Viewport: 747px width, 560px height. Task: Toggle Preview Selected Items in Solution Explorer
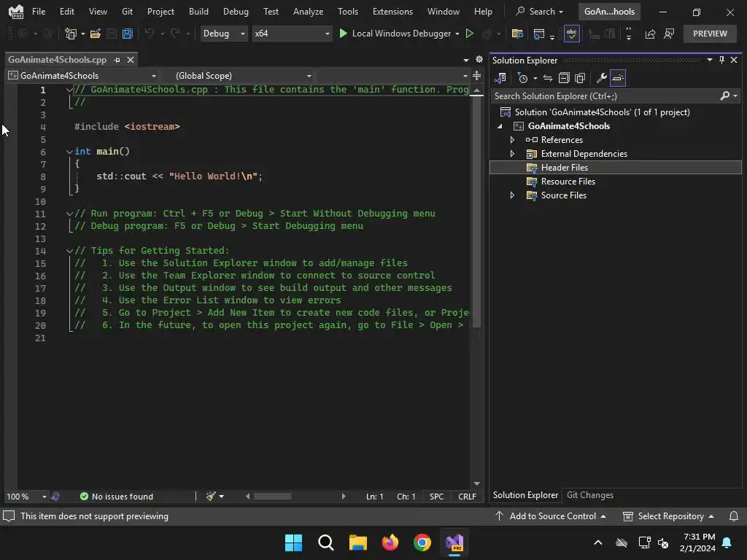coord(618,78)
